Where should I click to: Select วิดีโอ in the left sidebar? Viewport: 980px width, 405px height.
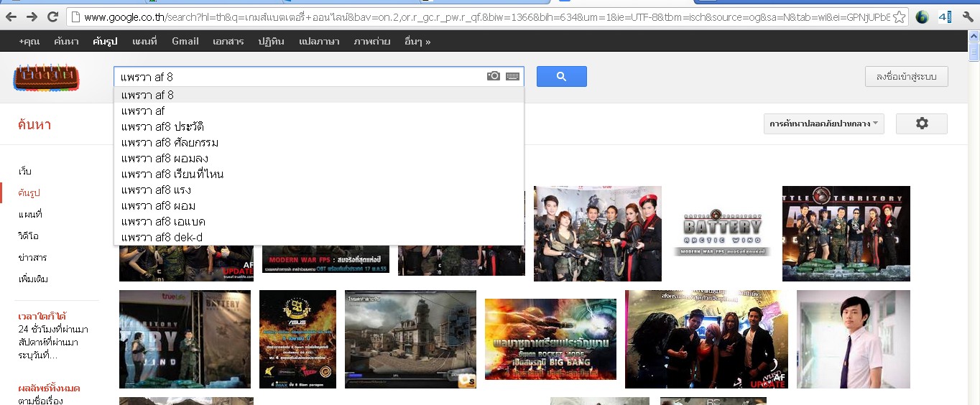tap(29, 236)
